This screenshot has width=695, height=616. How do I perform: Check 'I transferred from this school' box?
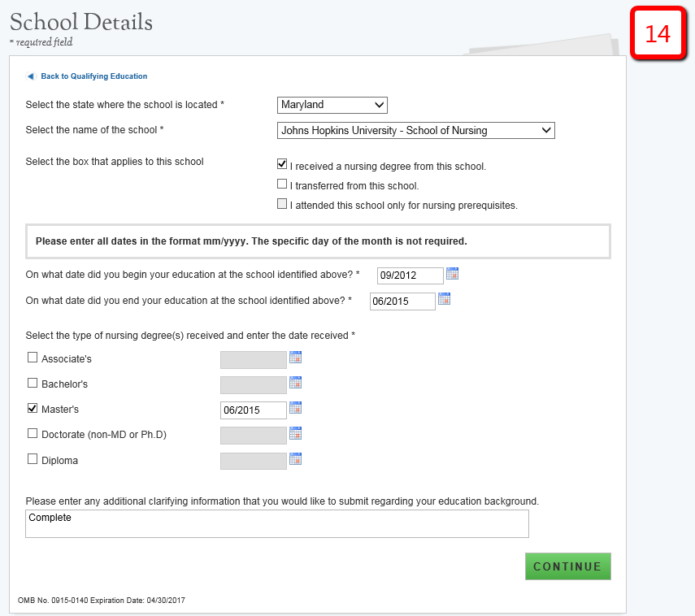[x=282, y=184]
